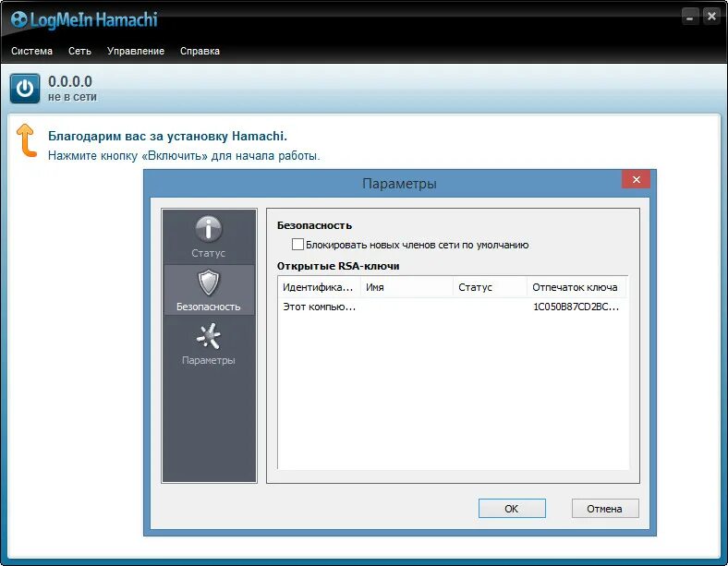Image resolution: width=728 pixels, height=566 pixels.
Task: Click the Отмена button
Action: [x=605, y=509]
